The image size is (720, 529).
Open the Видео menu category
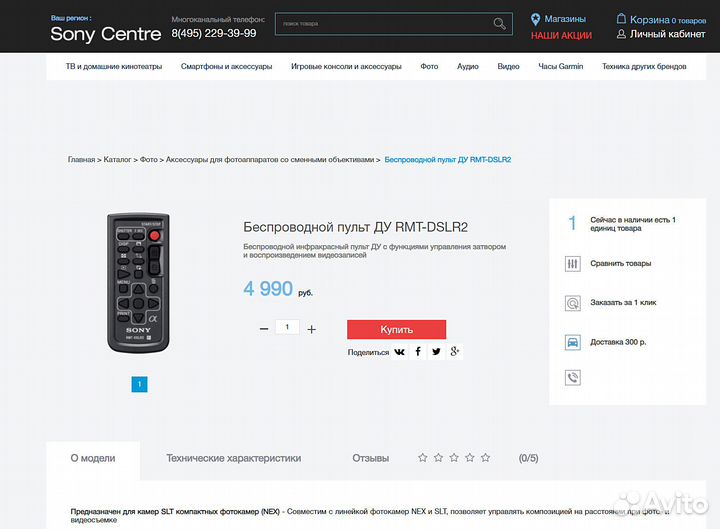click(x=508, y=67)
